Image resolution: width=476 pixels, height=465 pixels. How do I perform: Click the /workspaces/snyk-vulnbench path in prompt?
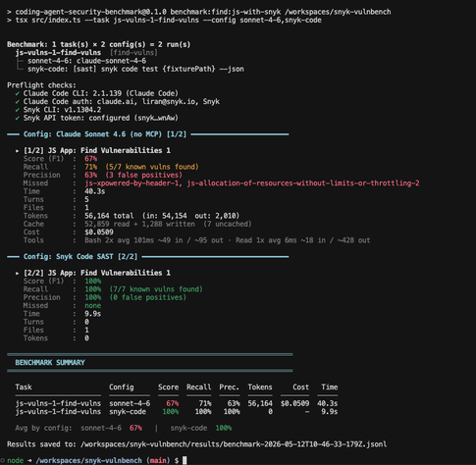click(88, 460)
